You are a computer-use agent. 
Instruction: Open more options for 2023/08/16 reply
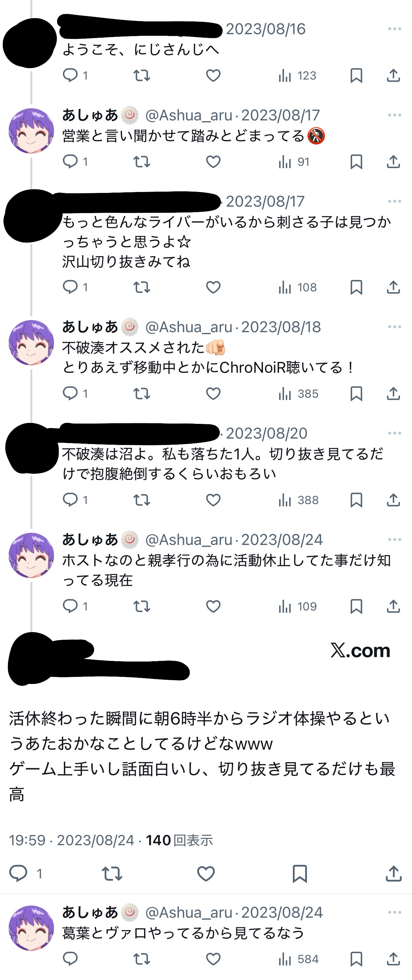(394, 29)
